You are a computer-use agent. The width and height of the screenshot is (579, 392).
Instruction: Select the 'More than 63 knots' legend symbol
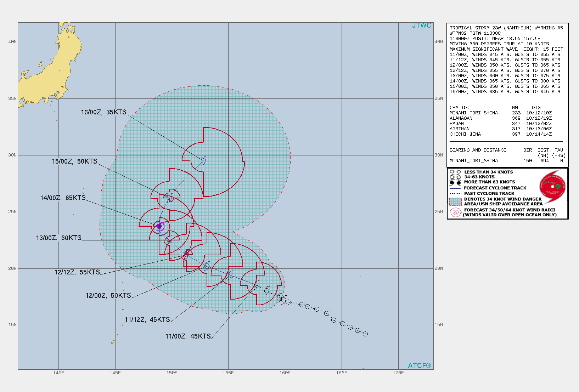click(x=455, y=182)
